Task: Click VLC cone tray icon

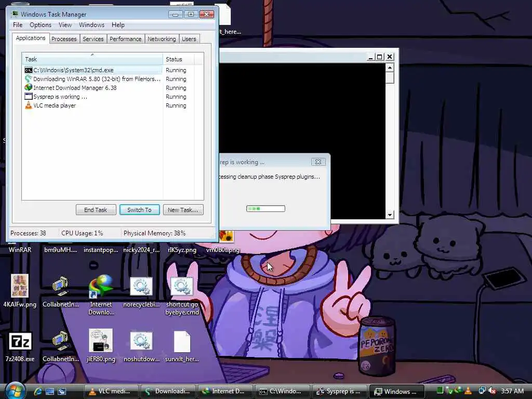Action: (x=468, y=391)
